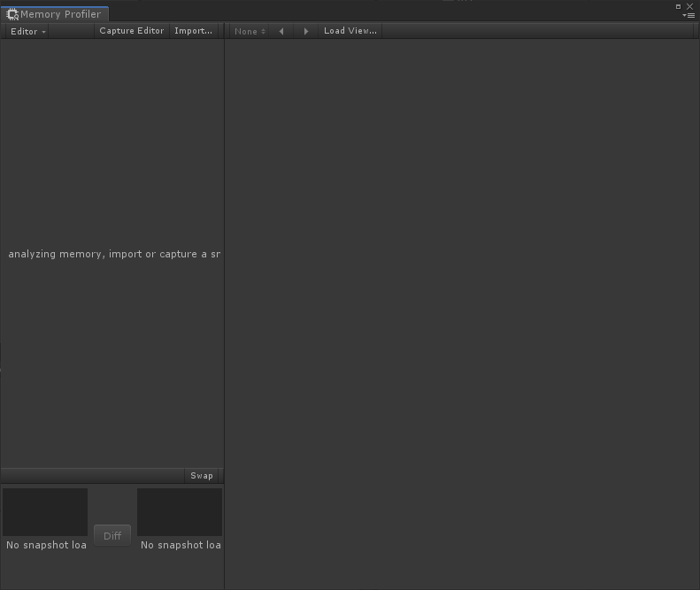Open the Editor target dropdown

point(27,31)
